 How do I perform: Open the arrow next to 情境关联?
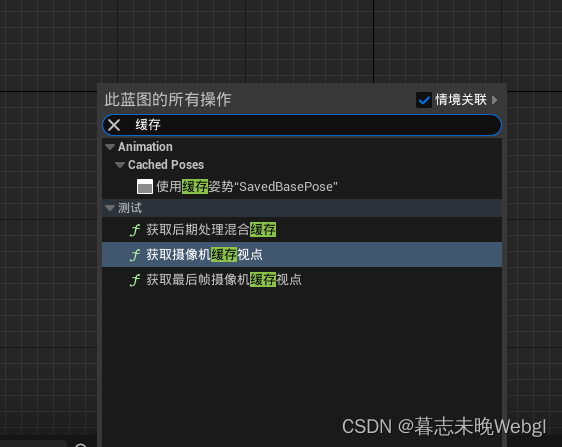pos(495,100)
